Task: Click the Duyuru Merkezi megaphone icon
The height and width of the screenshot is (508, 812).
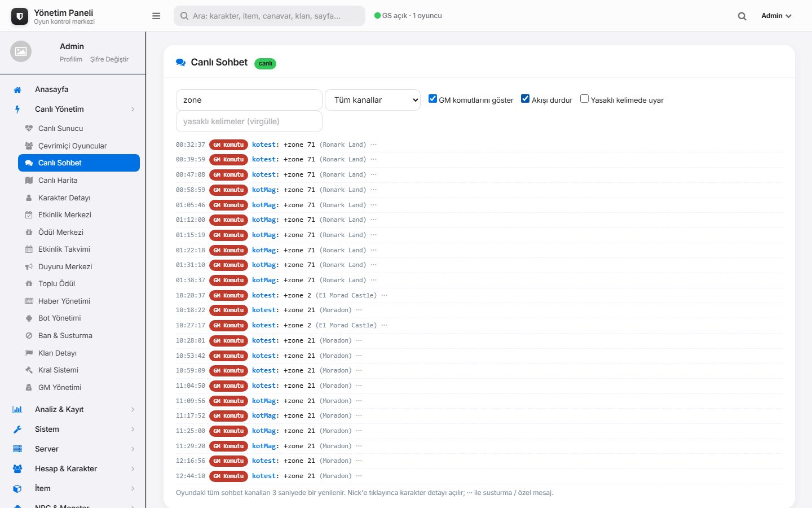Action: (29, 266)
